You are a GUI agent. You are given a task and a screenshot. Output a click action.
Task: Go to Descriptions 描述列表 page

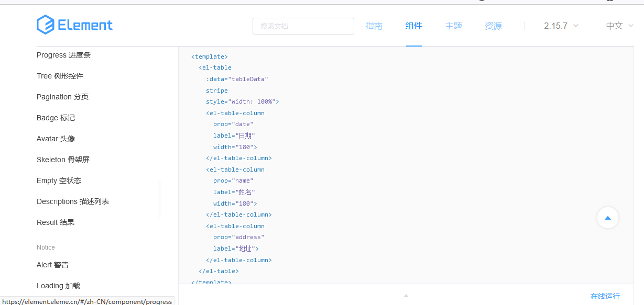73,201
